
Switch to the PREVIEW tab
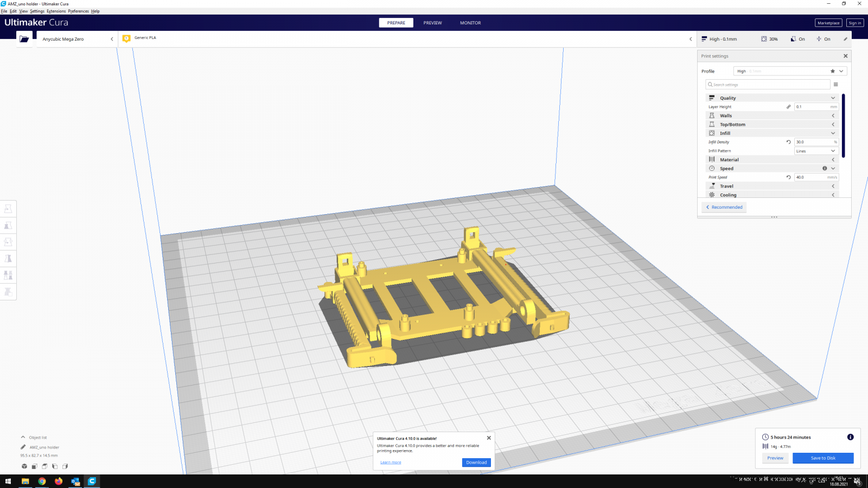pos(432,23)
